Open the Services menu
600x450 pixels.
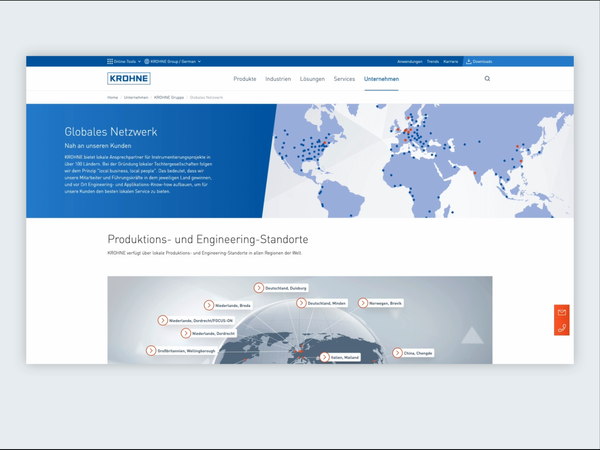coord(344,79)
